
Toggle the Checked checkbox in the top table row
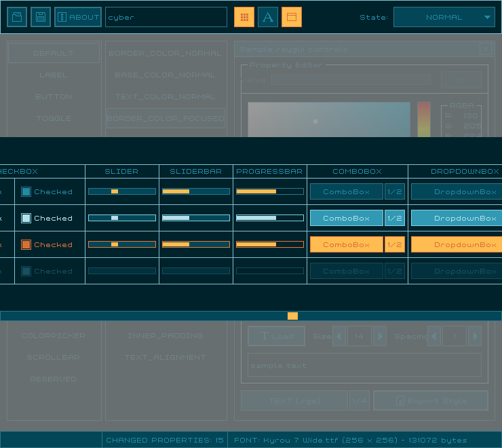tap(26, 191)
